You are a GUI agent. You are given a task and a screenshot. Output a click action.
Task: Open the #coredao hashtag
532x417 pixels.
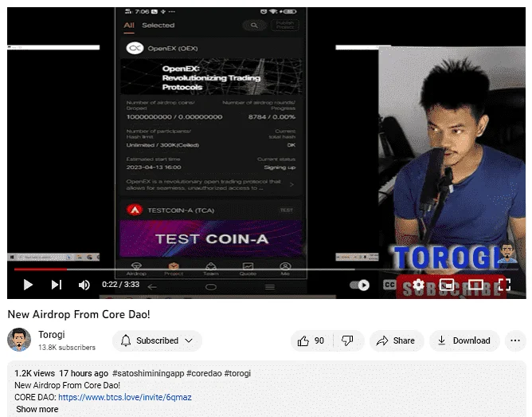click(x=204, y=373)
